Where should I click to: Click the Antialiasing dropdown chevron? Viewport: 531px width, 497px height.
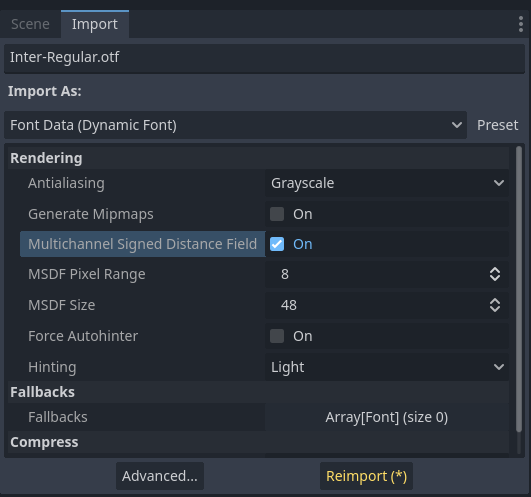coord(498,183)
